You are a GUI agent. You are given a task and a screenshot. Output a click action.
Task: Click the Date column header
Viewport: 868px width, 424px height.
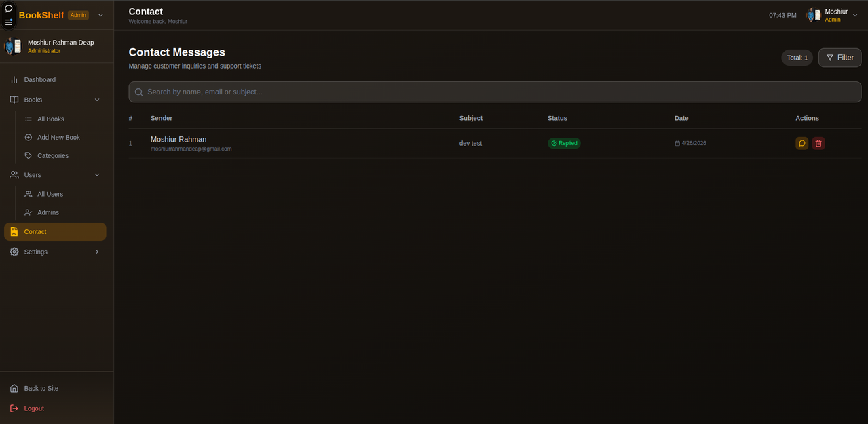click(x=681, y=118)
